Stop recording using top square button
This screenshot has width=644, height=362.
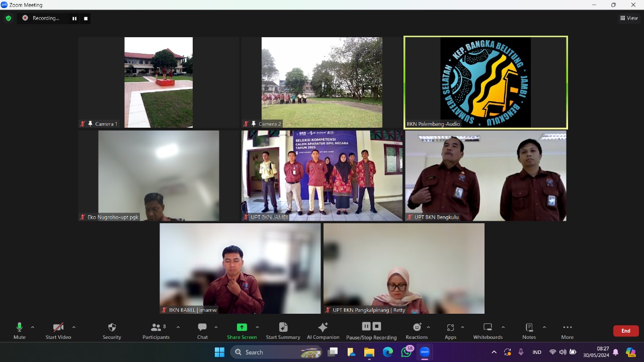click(86, 19)
